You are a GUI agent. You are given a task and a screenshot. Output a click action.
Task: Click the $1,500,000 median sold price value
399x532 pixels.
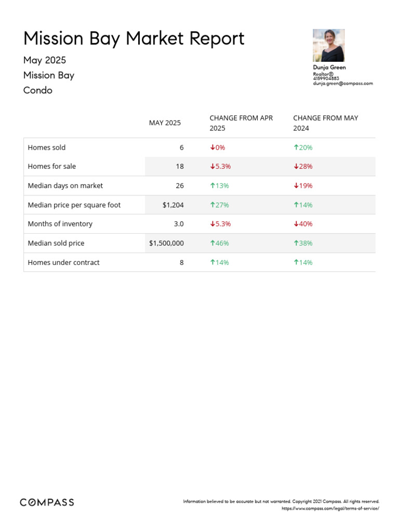(x=166, y=243)
